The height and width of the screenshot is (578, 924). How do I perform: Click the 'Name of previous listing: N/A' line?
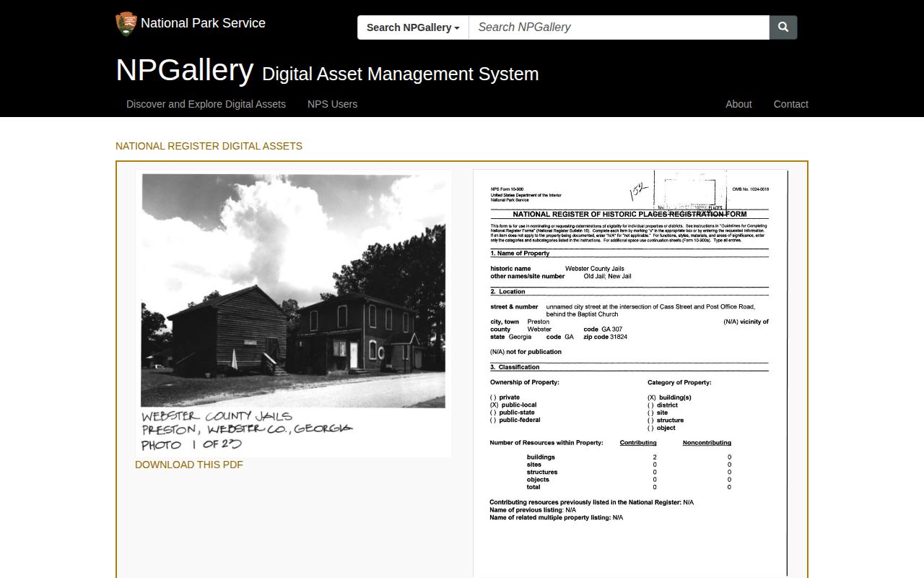[533, 510]
